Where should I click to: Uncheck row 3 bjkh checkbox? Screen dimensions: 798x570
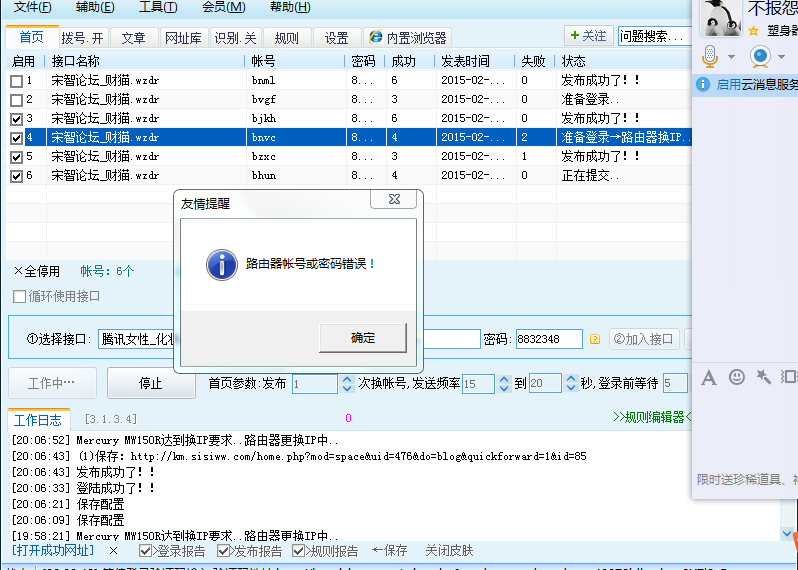[16, 119]
